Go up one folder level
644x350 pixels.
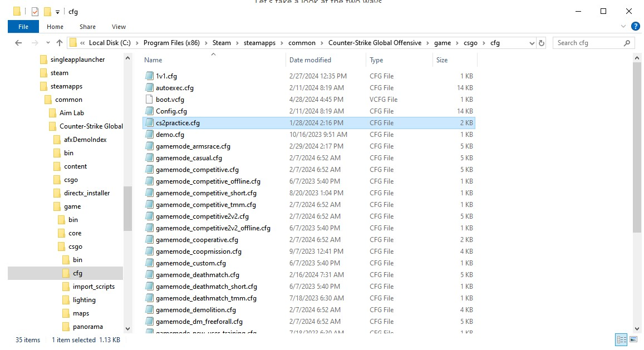click(x=60, y=43)
